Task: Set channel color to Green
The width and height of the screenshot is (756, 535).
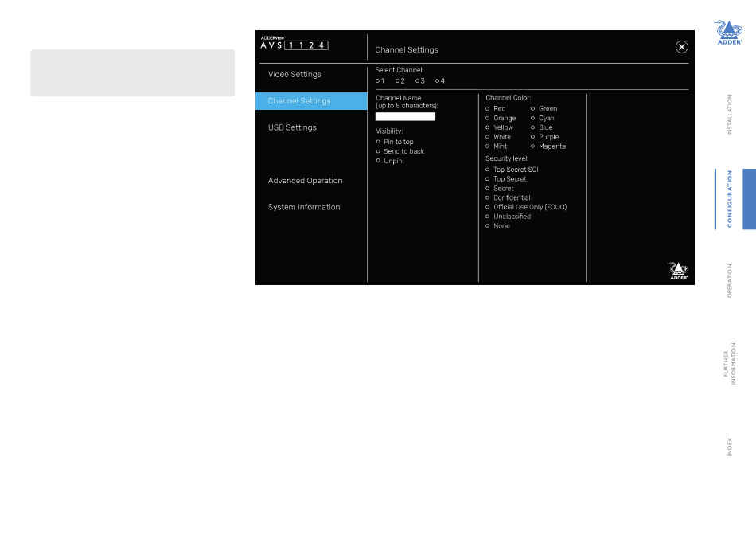Action: (532, 109)
